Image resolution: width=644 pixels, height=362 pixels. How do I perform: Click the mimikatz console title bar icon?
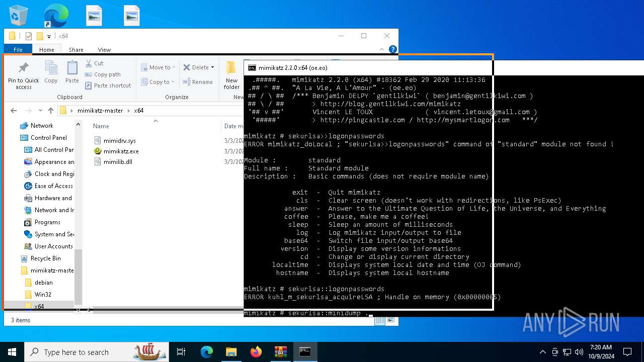click(x=252, y=68)
